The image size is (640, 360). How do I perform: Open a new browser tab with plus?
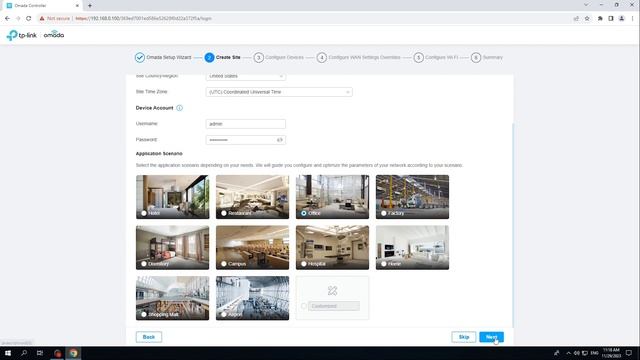[90, 6]
